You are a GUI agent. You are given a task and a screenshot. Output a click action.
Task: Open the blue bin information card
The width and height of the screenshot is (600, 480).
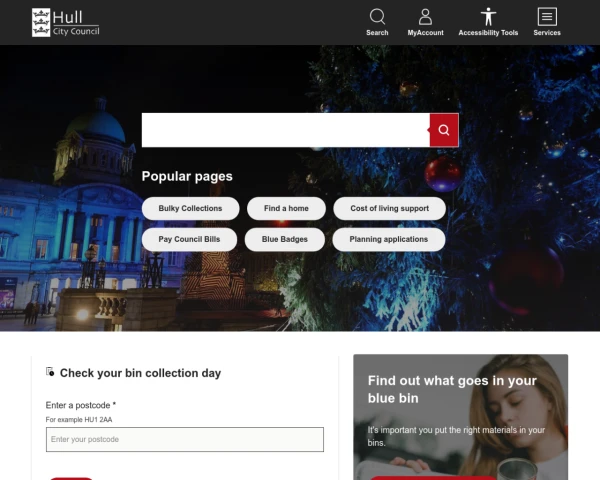460,417
